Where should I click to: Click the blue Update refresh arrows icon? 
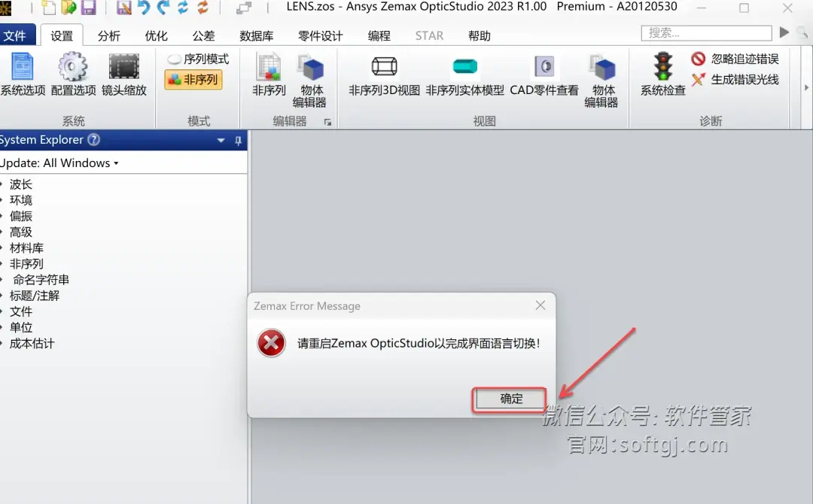[183, 8]
